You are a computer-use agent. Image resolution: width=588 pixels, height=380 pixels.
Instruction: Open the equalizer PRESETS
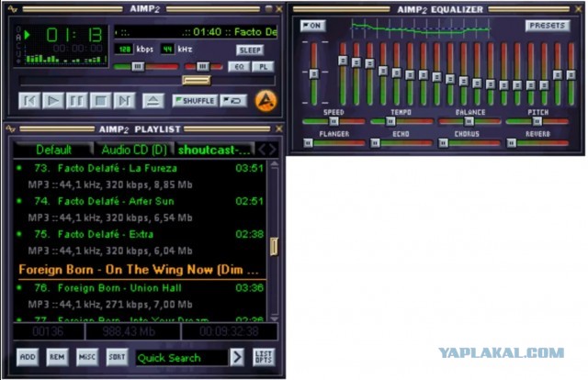548,26
